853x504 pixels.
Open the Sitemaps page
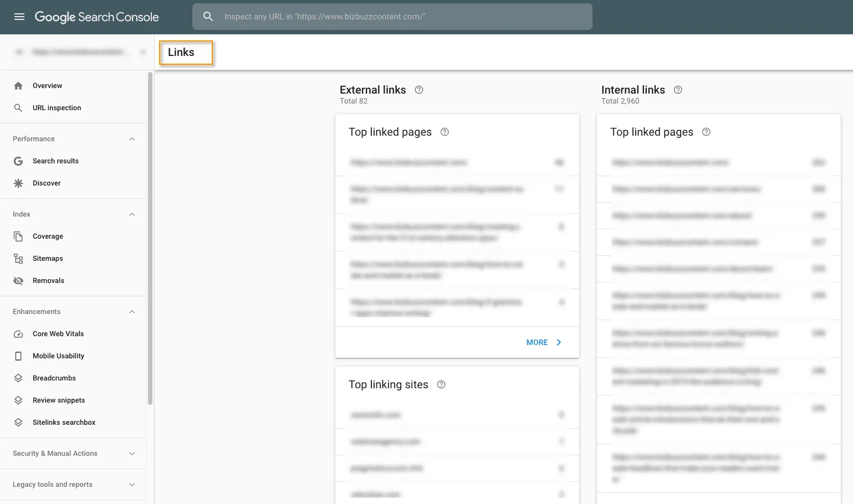click(x=48, y=259)
